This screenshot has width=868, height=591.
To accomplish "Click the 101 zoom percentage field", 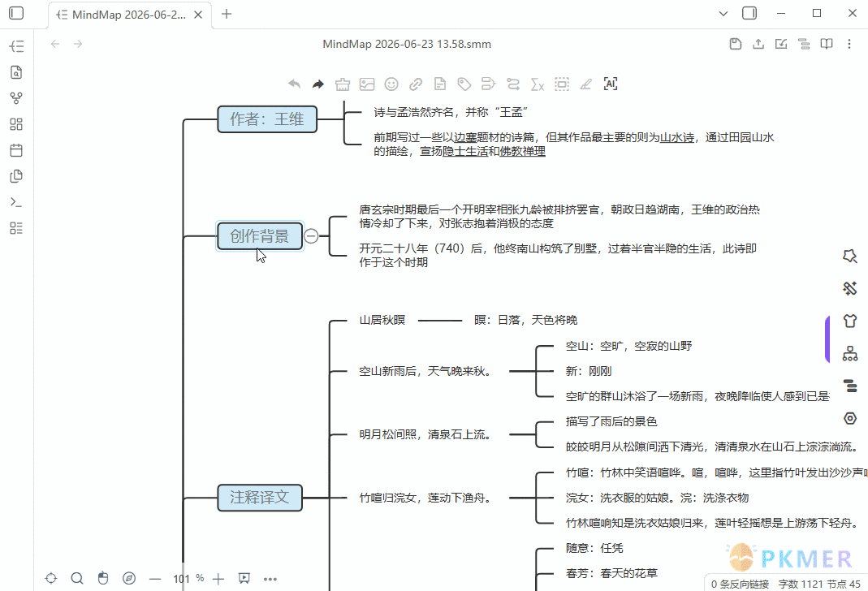I will (x=182, y=579).
